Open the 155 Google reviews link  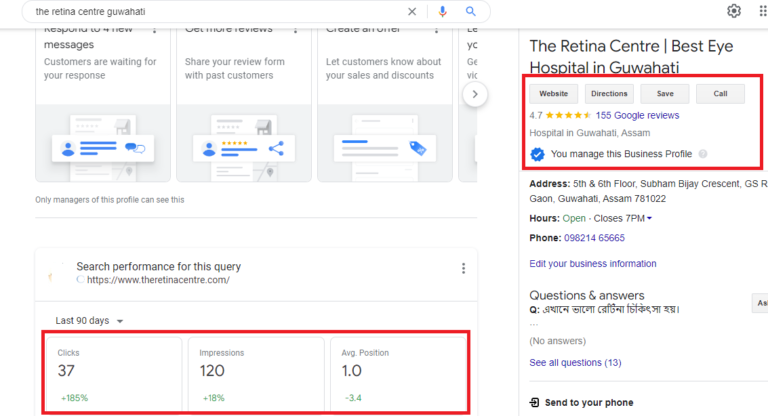click(637, 115)
